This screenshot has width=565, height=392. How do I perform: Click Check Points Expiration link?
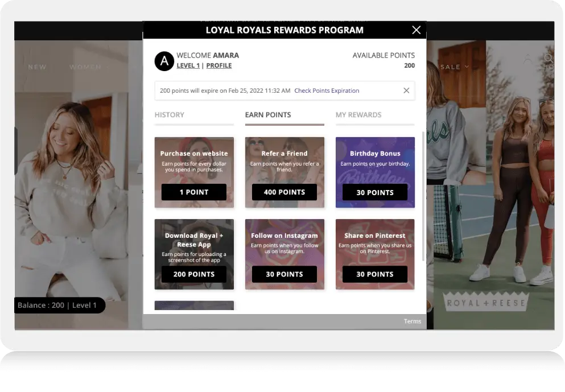[327, 90]
